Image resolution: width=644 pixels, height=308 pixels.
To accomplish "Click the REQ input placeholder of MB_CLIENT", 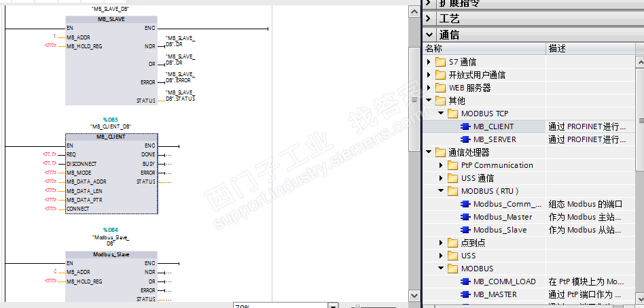I will 50,154.
